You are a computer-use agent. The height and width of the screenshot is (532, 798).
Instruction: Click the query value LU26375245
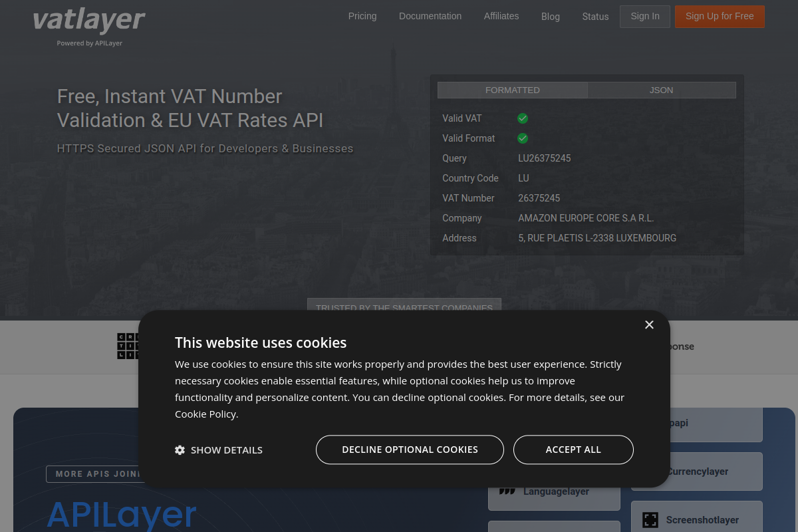point(545,158)
